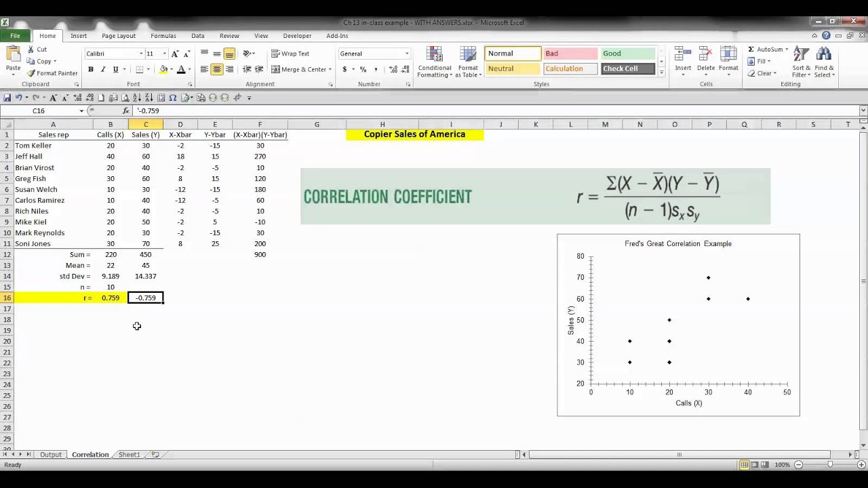The image size is (868, 488).
Task: Expand the cell Styles gallery More arrow
Action: tap(661, 71)
